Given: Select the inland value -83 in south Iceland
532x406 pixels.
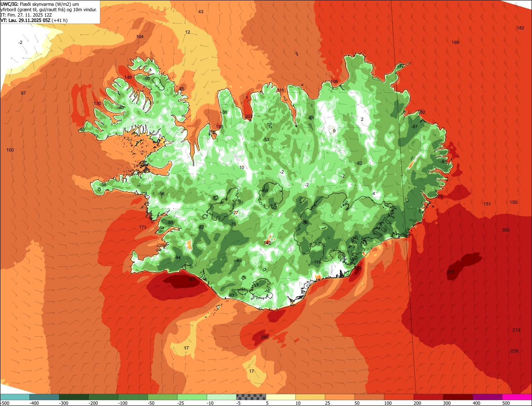Looking at the screenshot, I should coord(239,260).
